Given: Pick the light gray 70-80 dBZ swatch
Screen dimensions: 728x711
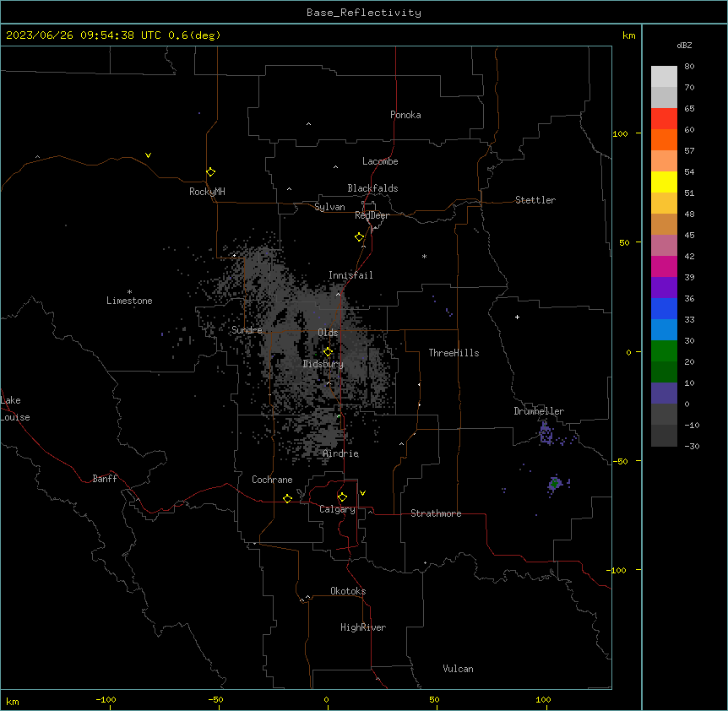Looking at the screenshot, I should 664,76.
